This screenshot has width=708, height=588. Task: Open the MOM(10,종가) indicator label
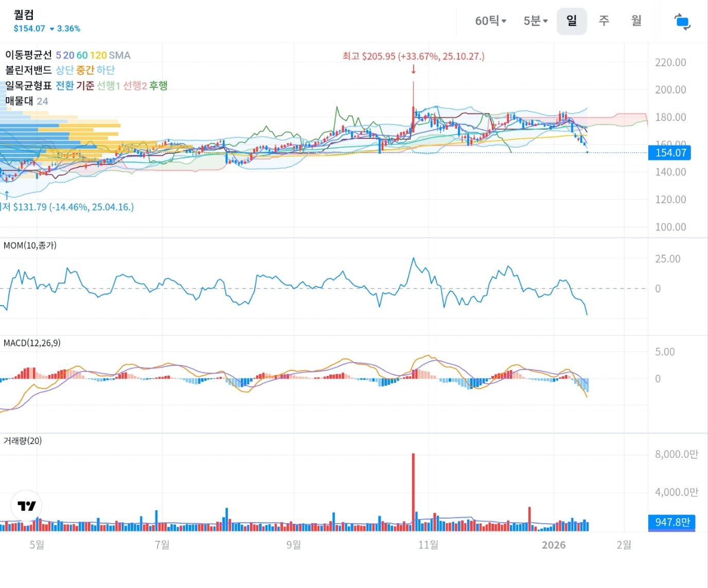point(30,245)
